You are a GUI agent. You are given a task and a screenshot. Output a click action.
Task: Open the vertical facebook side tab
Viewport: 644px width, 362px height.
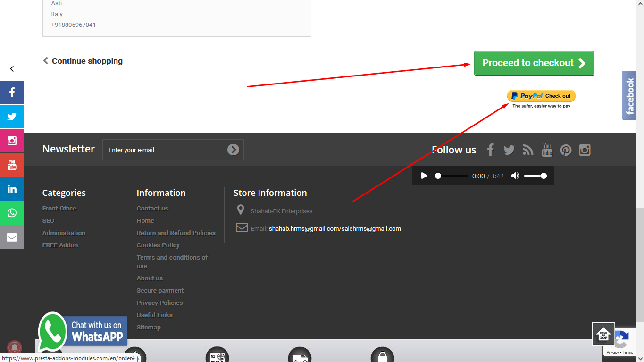[x=629, y=95]
